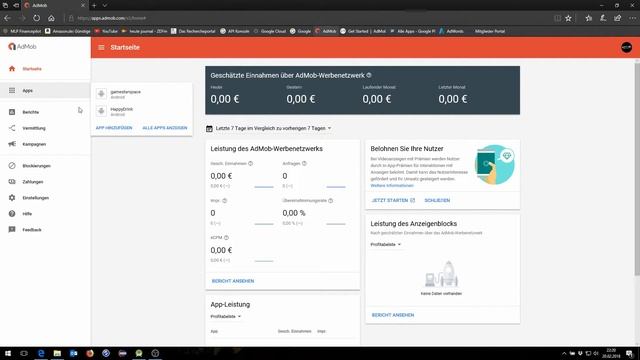
Task: Open Edge browser from the taskbar
Action: click(x=41, y=353)
